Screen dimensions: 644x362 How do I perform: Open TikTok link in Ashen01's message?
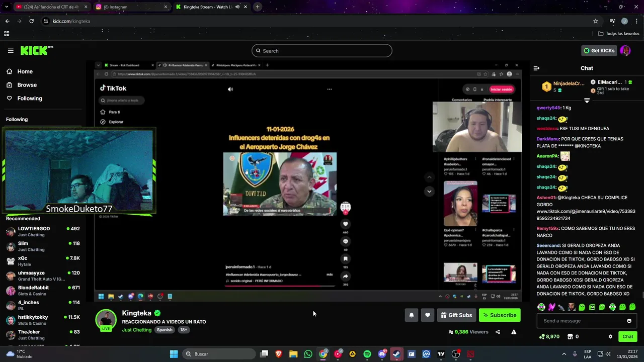click(586, 215)
